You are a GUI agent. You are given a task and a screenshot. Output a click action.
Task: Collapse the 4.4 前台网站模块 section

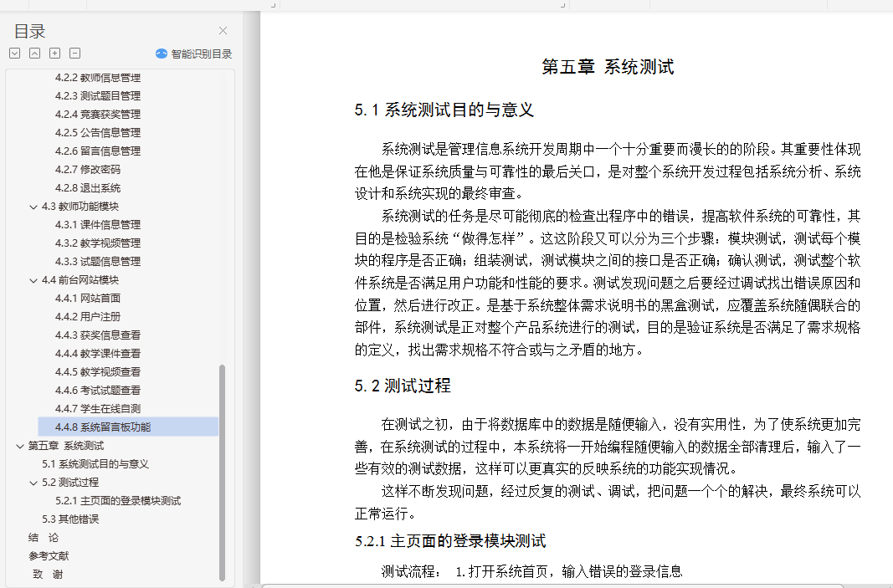33,280
